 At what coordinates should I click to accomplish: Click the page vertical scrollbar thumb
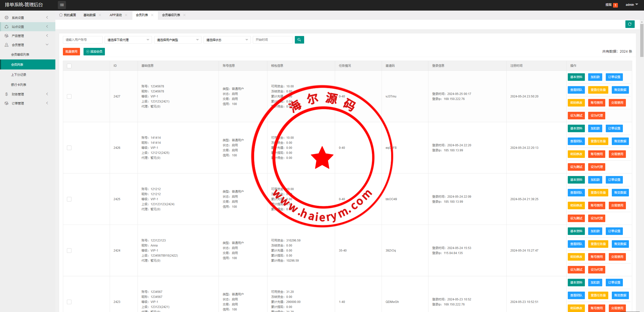pos(642,40)
